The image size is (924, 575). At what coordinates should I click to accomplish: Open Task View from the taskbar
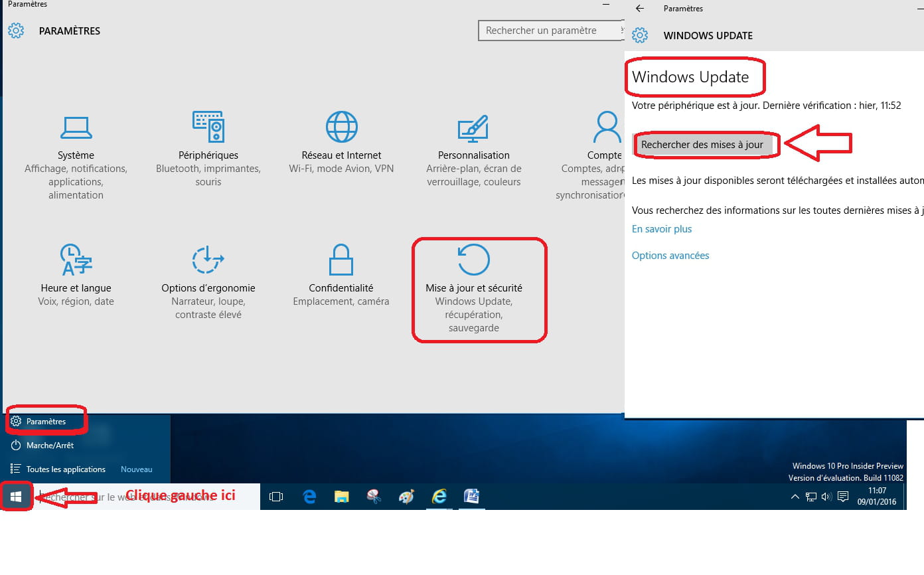tap(276, 496)
